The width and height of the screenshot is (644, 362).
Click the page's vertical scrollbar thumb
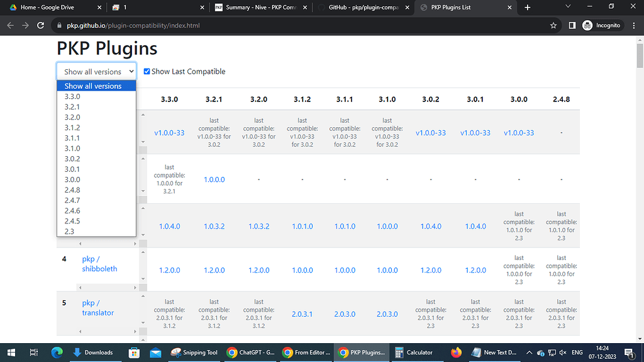(x=640, y=57)
